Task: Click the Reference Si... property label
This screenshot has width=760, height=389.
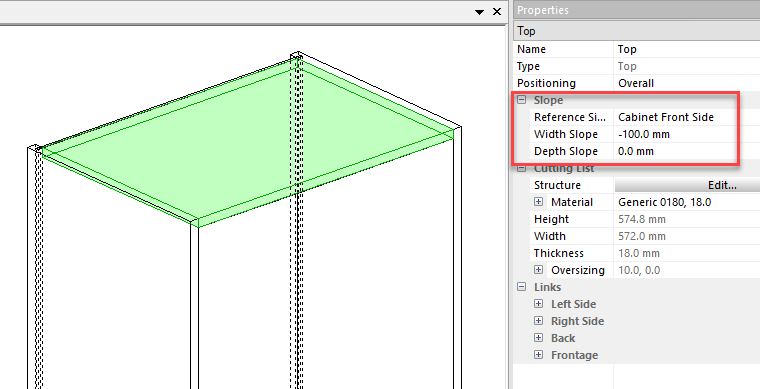Action: [x=570, y=117]
